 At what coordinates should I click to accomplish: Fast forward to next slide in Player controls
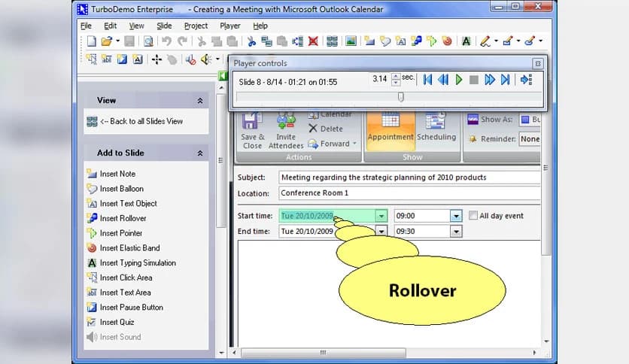(489, 80)
